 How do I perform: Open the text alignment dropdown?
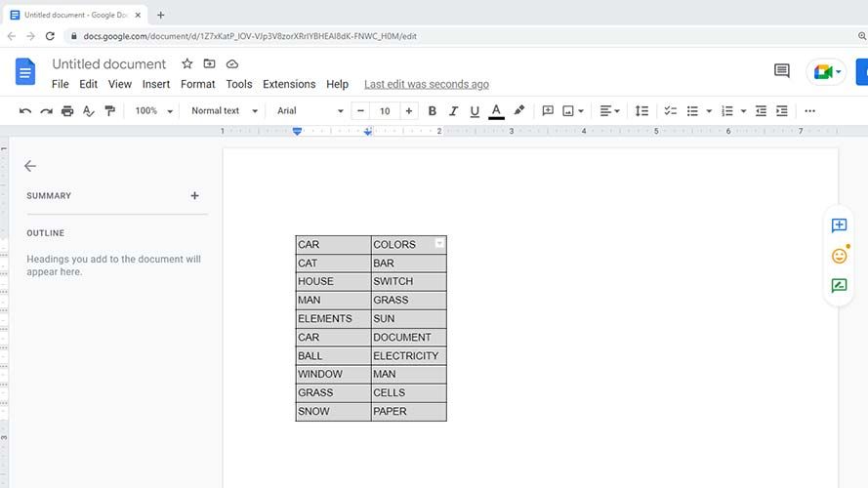[x=609, y=111]
